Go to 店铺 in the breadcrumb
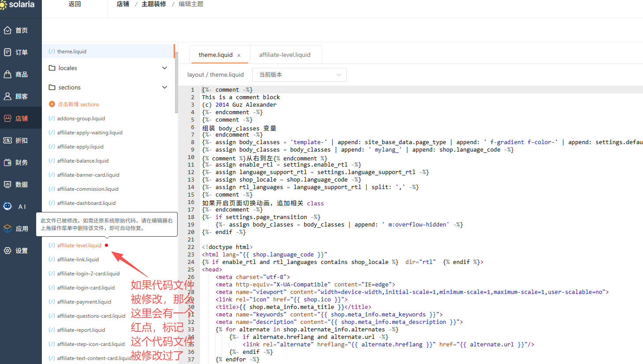The width and height of the screenshot is (643, 364). coord(123,4)
